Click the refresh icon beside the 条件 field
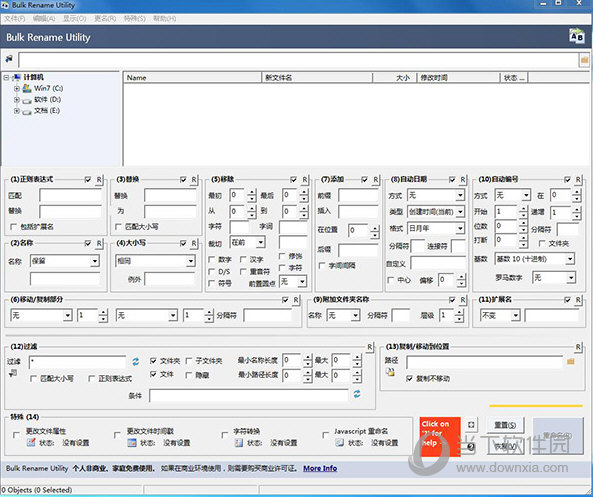Viewport: 593px width, 497px height. 357,394
